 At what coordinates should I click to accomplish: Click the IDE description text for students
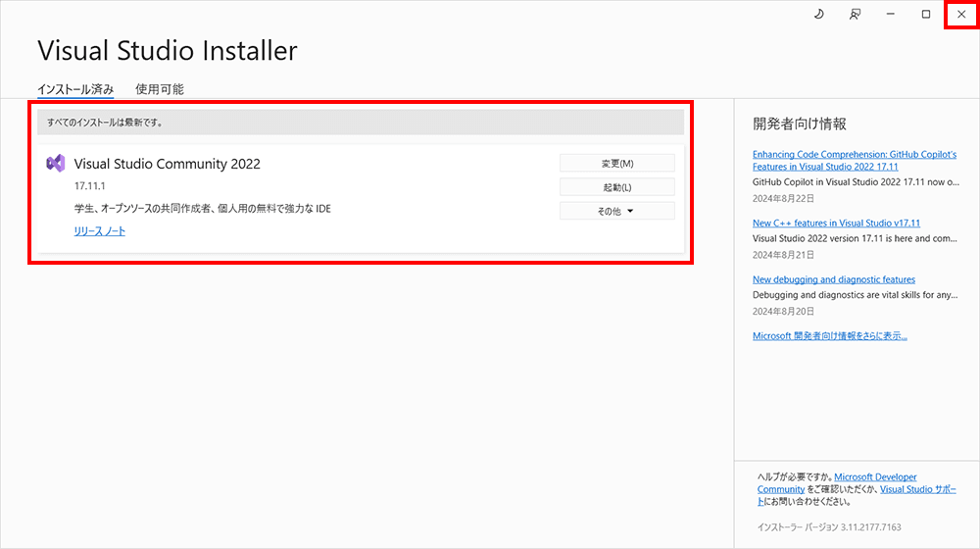coord(203,208)
